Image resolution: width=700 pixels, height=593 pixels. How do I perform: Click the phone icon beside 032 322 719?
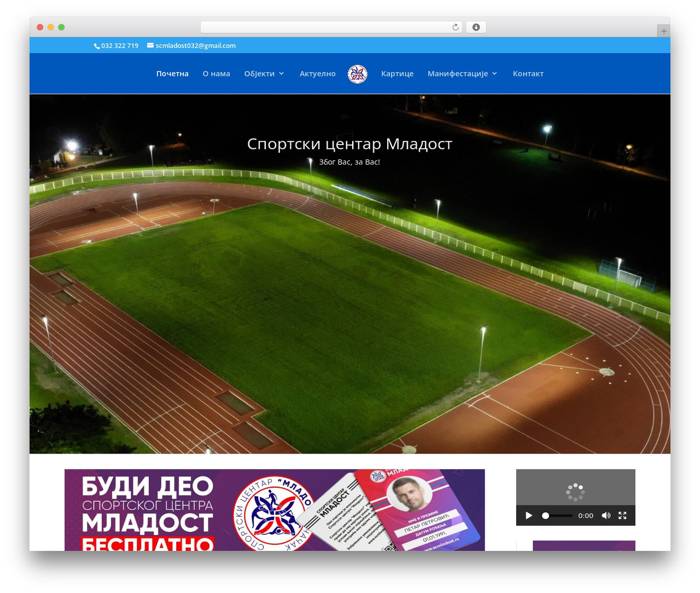click(97, 46)
